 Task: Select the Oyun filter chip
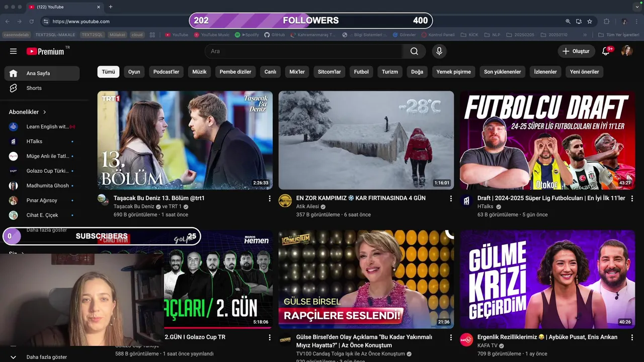click(x=134, y=72)
